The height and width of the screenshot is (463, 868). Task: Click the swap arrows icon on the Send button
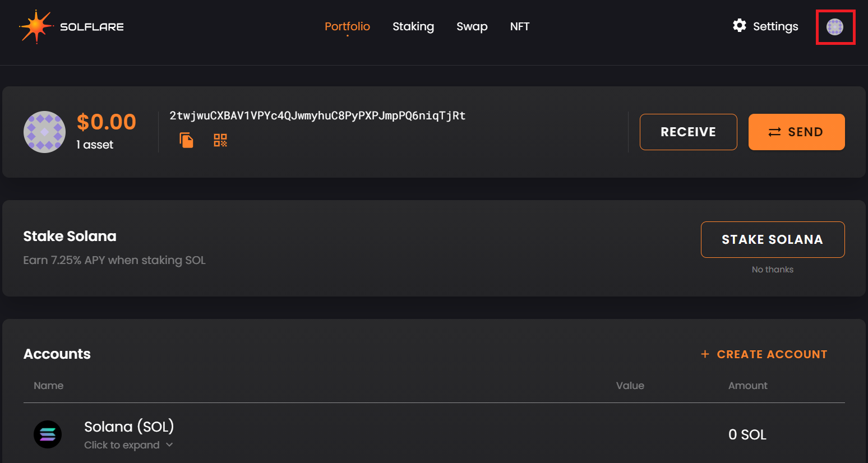point(775,132)
